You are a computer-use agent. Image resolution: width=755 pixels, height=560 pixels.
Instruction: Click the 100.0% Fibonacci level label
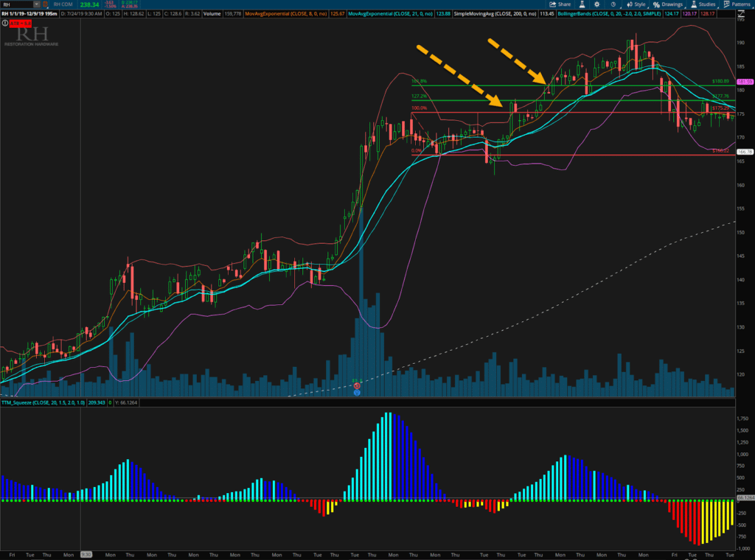[x=419, y=108]
